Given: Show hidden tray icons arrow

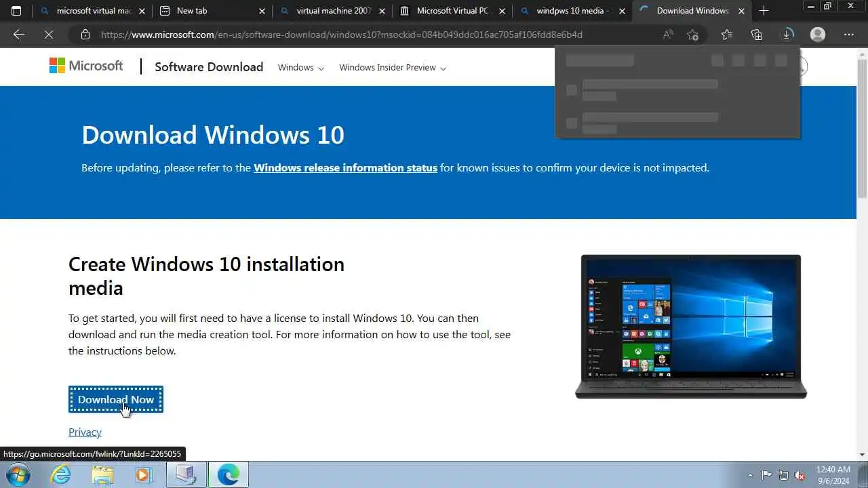Looking at the screenshot, I should click(750, 475).
